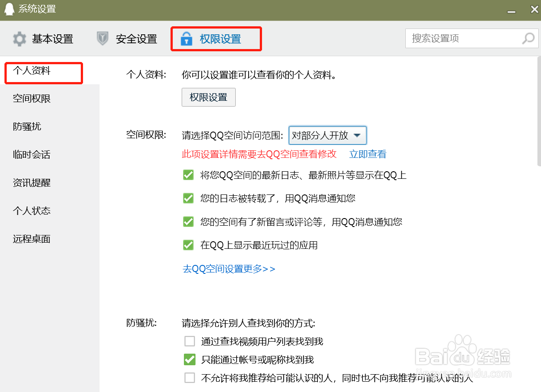
Task: Click the 系统设置 window title text
Action: (37, 9)
